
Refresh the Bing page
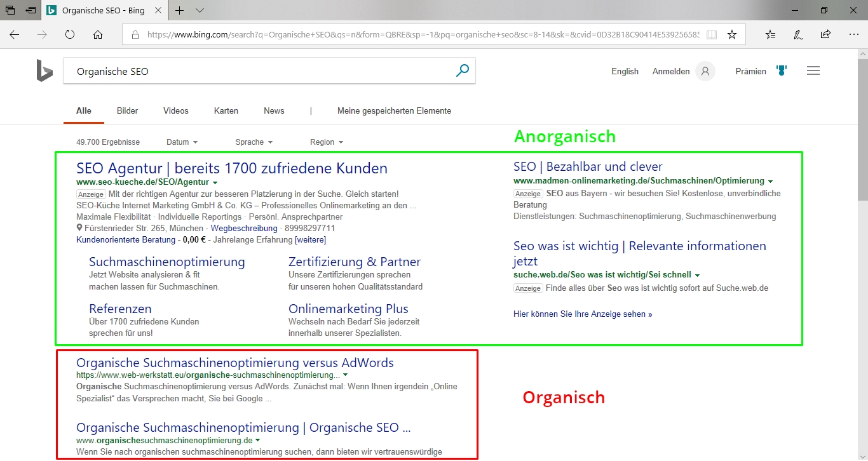(x=70, y=35)
